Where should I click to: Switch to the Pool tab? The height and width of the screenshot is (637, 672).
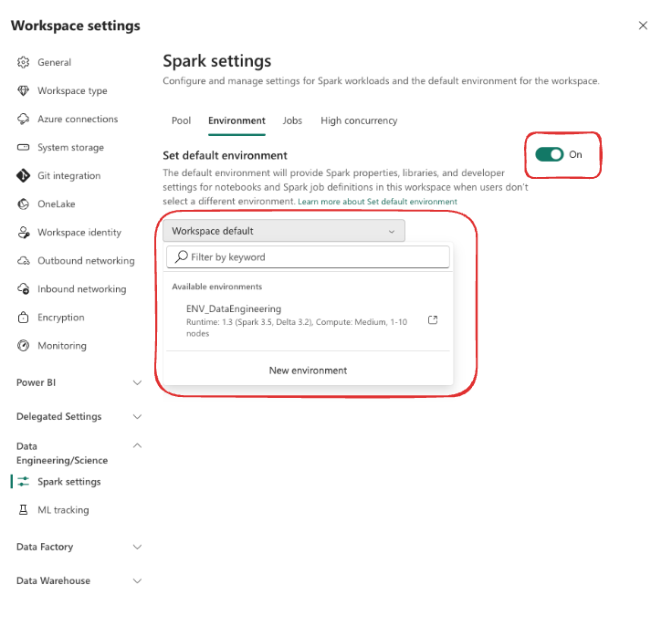click(181, 120)
